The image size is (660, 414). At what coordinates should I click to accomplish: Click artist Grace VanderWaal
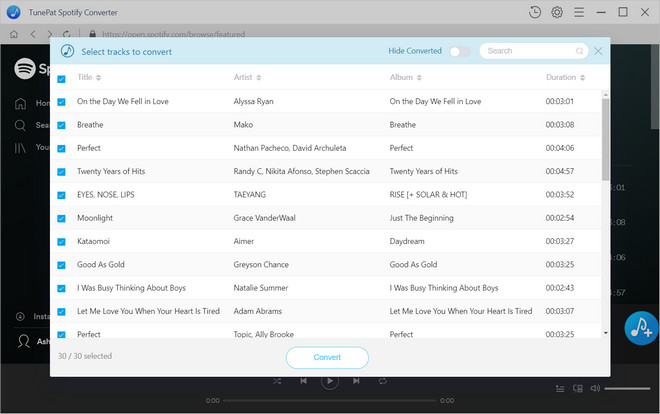tap(264, 218)
